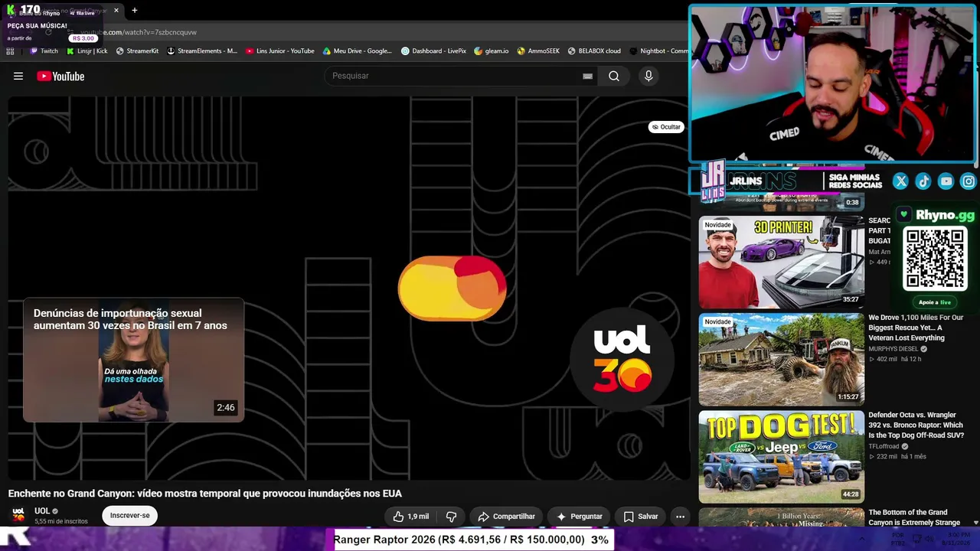Screen dimensions: 980x551
Task: Open the Meu Drive - Google bookmark
Action: [x=357, y=51]
